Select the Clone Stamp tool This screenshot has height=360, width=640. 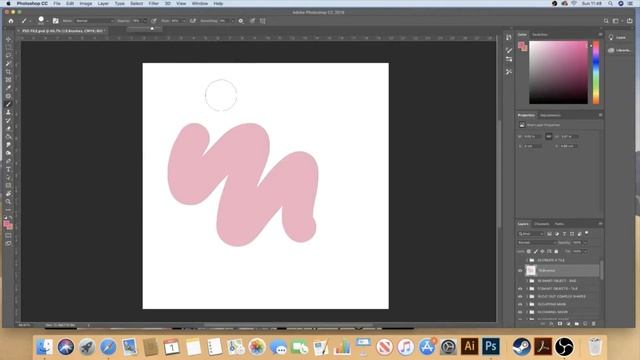(8, 112)
